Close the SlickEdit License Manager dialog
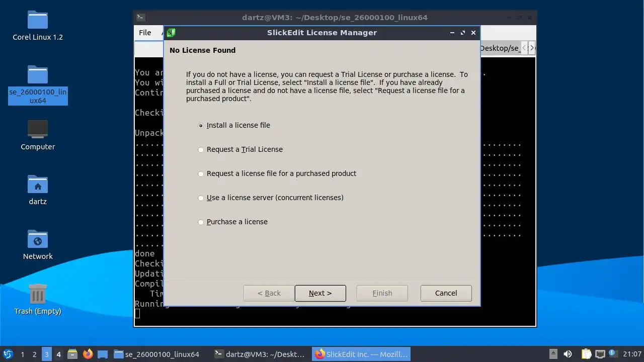The image size is (644, 362). tap(473, 33)
